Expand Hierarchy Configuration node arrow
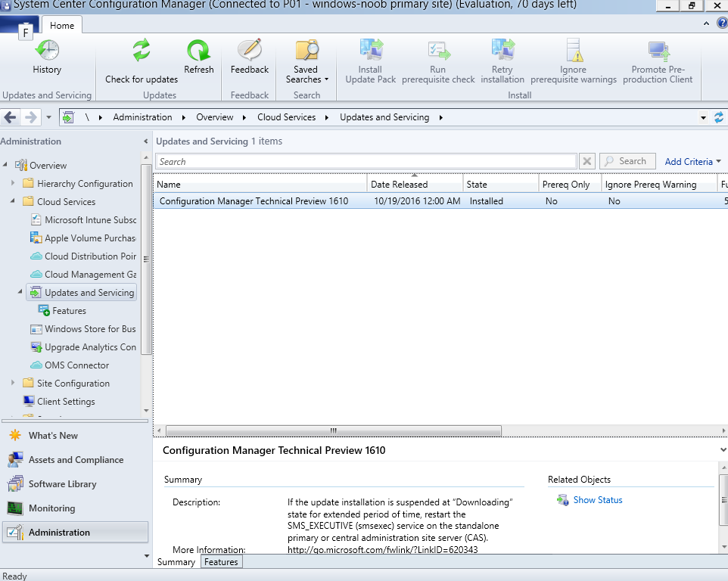 (13, 183)
